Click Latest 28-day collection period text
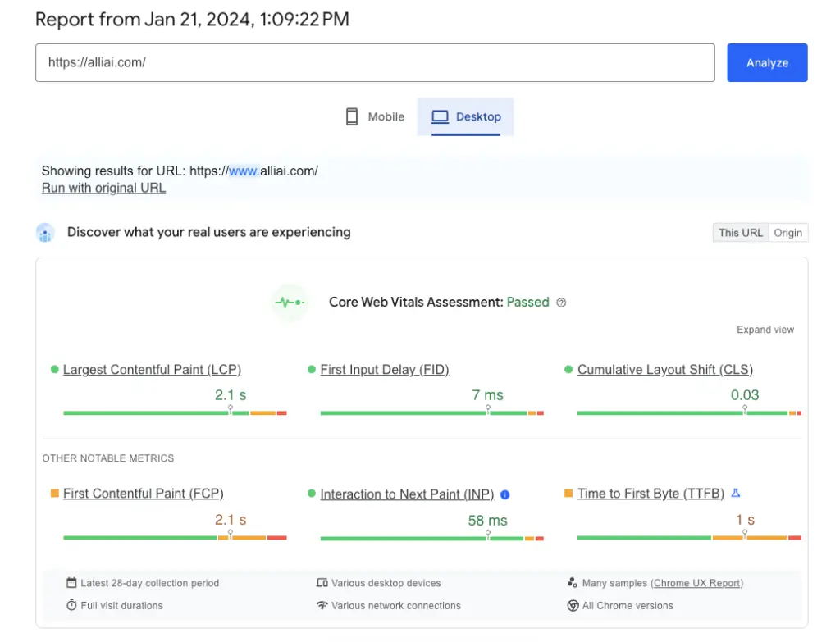 point(150,583)
